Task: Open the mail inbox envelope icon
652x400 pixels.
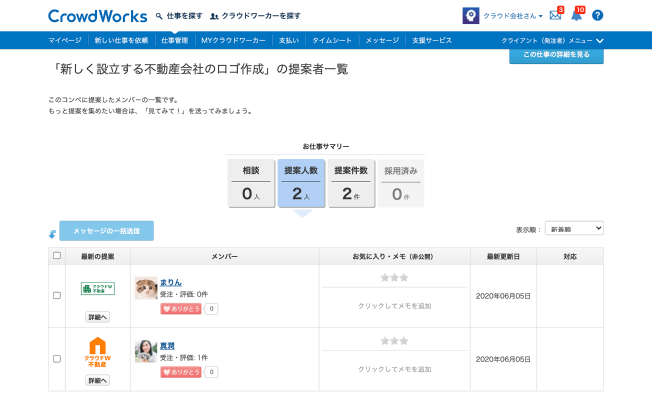Action: (x=555, y=16)
